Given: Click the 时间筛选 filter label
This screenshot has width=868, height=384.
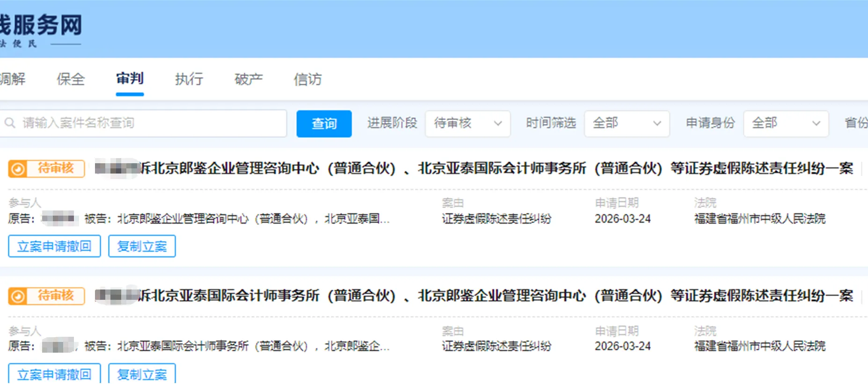Looking at the screenshot, I should pyautogui.click(x=551, y=123).
